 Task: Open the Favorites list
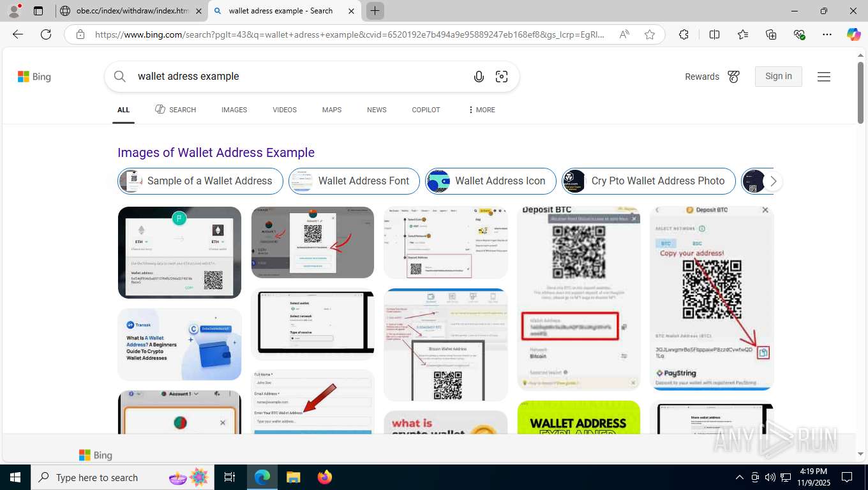(x=743, y=34)
